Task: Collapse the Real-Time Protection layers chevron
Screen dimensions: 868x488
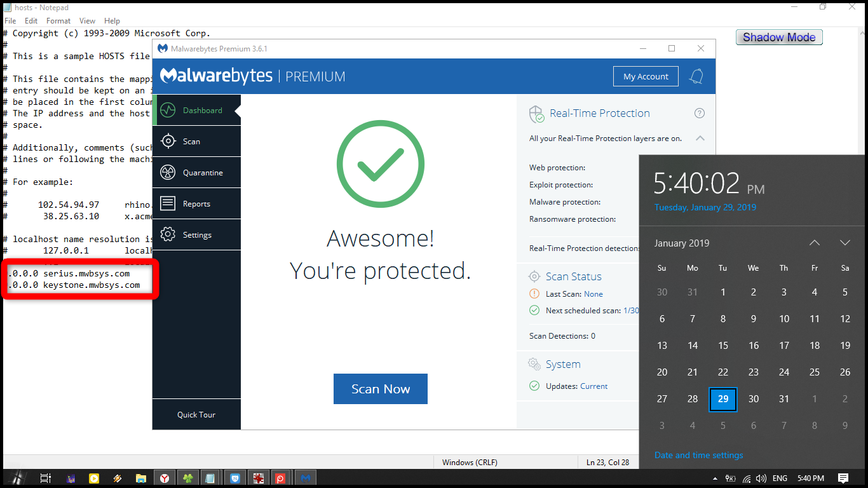Action: (700, 138)
